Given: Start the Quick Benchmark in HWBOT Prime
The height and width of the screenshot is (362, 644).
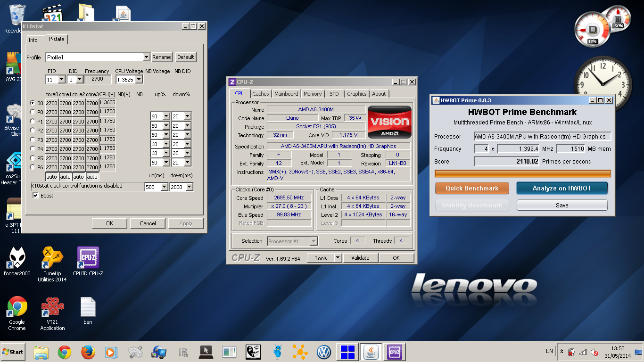Looking at the screenshot, I should coord(472,188).
